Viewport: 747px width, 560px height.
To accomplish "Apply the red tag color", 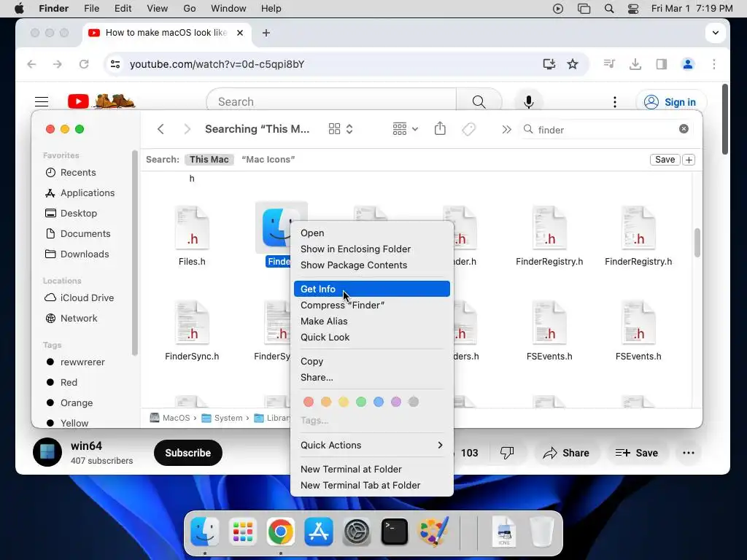I will (x=309, y=402).
